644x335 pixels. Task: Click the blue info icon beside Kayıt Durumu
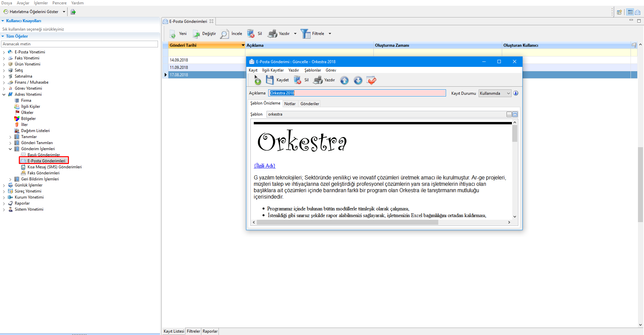516,93
